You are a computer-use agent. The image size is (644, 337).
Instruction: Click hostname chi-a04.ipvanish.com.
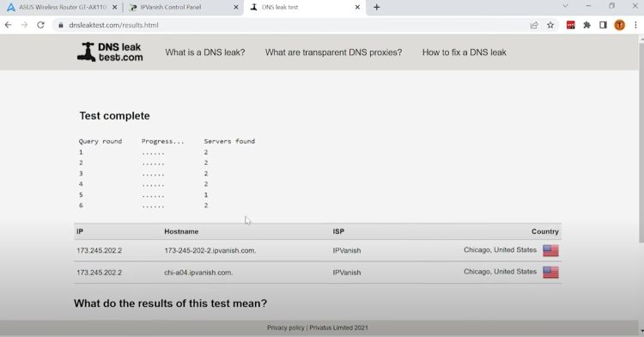pos(198,272)
